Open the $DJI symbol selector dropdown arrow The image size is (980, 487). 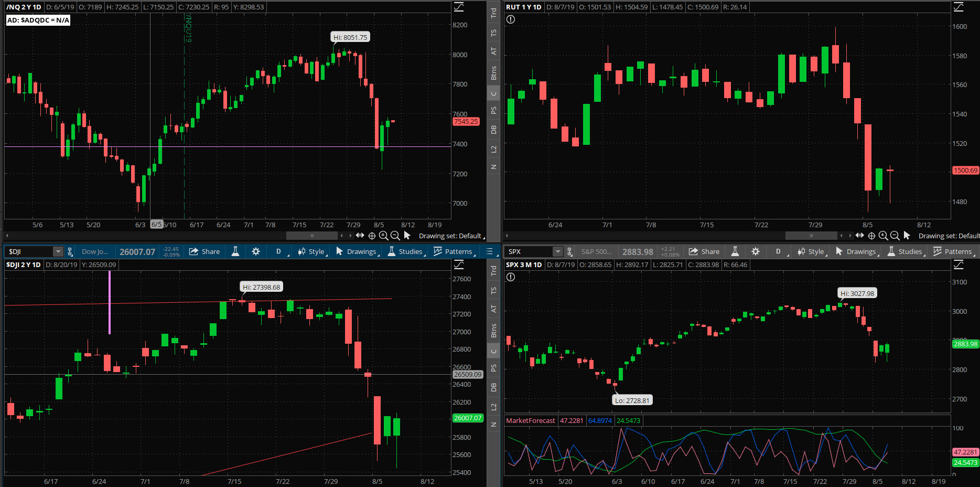click(58, 252)
